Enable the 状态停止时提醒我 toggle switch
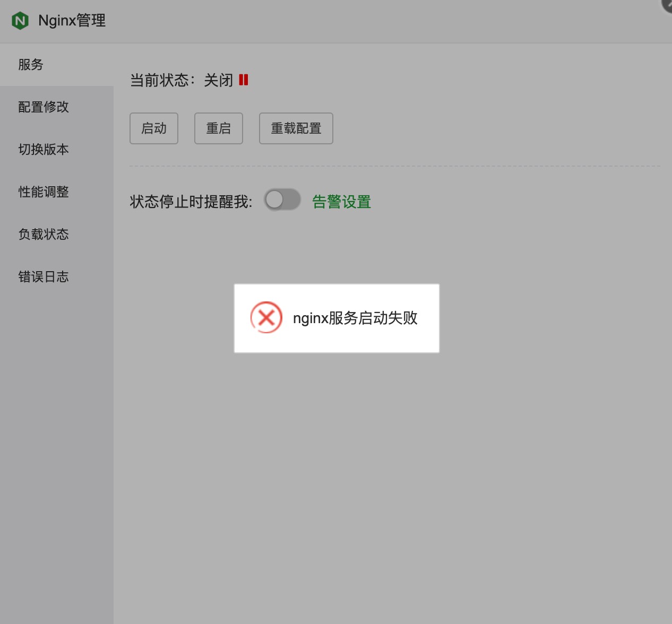The height and width of the screenshot is (624, 672). pyautogui.click(x=282, y=200)
